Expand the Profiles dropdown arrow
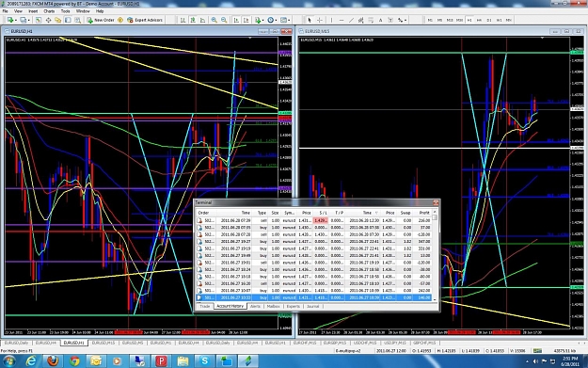 29,21
